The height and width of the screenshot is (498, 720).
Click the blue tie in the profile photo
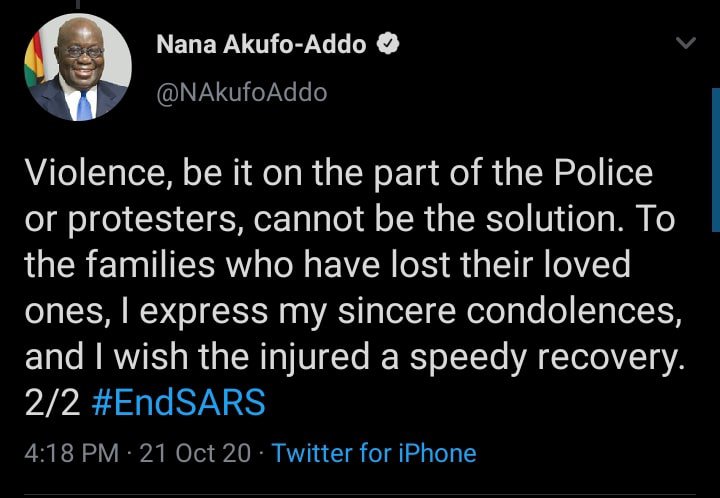coord(84,106)
